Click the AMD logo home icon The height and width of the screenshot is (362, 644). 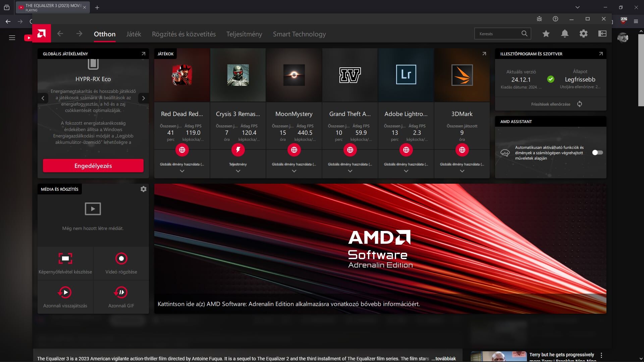pos(42,34)
